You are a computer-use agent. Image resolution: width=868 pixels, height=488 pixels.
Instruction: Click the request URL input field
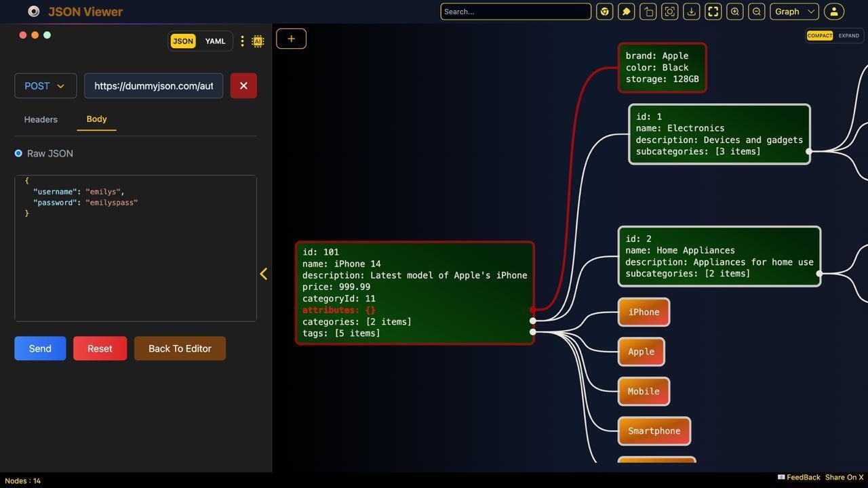pos(153,86)
